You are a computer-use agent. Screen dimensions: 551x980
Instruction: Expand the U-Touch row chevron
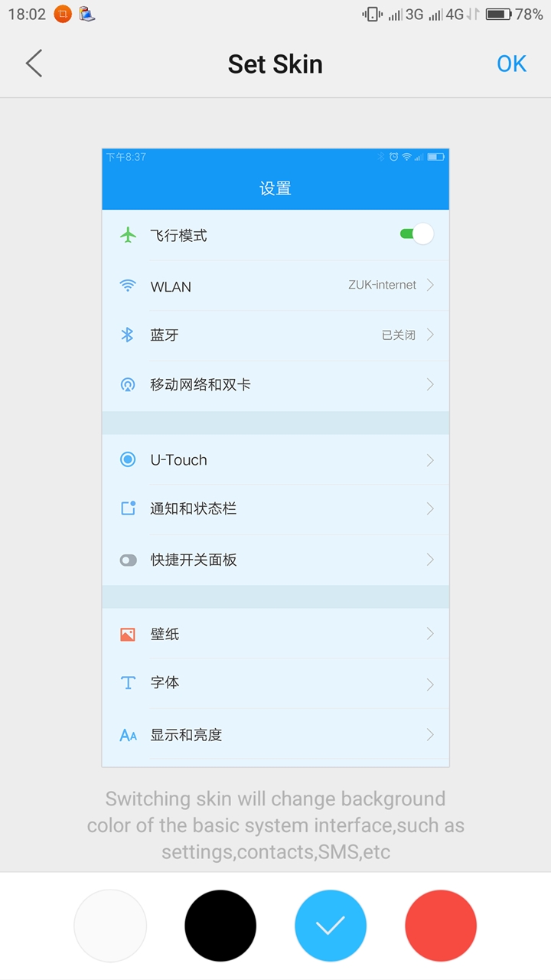click(430, 459)
